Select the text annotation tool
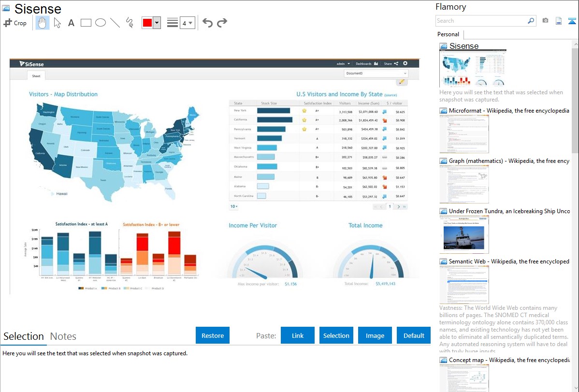The height and width of the screenshot is (392, 579). pos(71,23)
